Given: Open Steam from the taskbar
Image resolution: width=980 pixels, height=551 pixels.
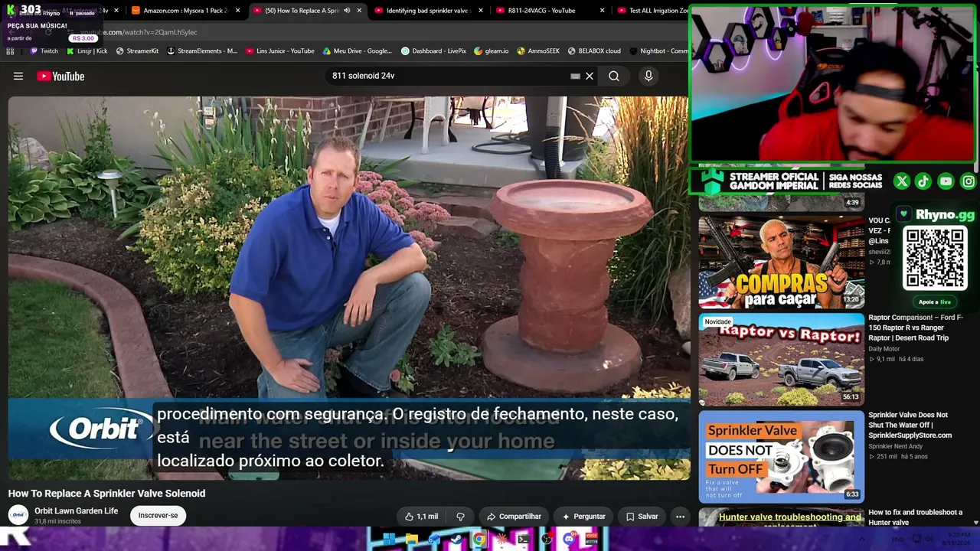Looking at the screenshot, I should (x=456, y=540).
